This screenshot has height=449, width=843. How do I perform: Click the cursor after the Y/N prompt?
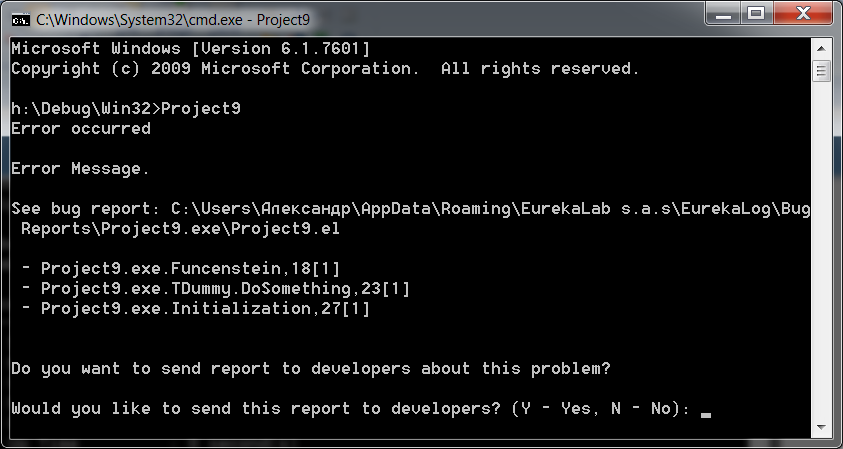[706, 415]
